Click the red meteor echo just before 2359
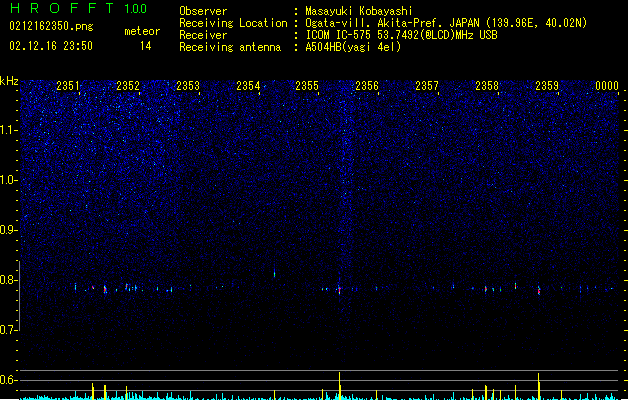629x400 pixels. click(x=539, y=290)
